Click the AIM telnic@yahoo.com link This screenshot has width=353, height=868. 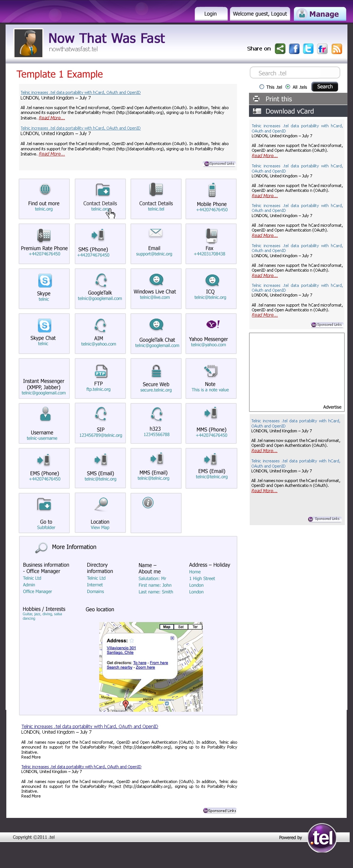[x=99, y=344]
